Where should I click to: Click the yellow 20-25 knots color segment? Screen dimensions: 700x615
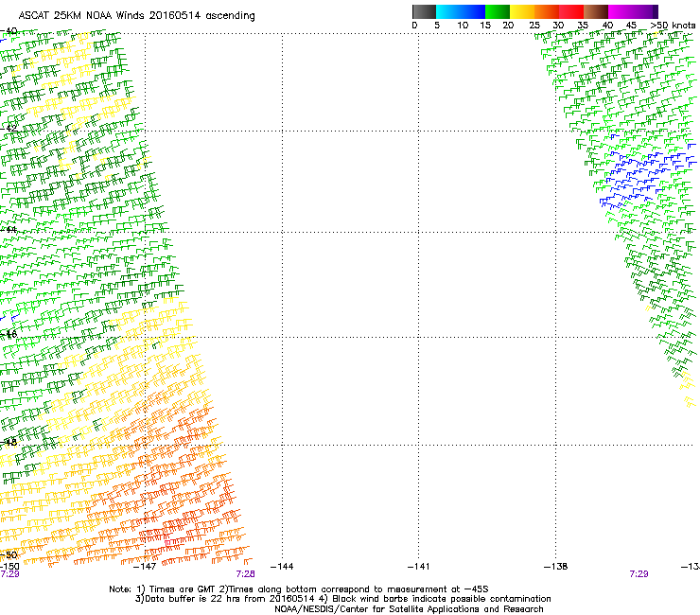522,11
